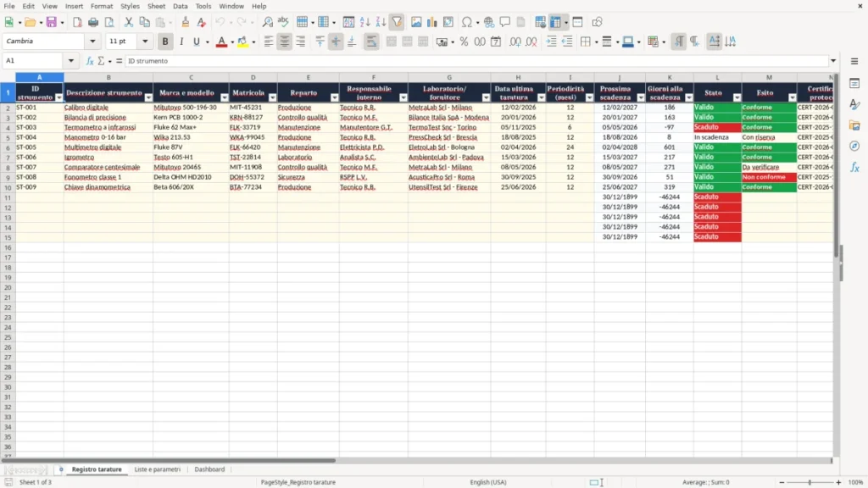Select row 5 header
868x488 pixels.
(x=8, y=137)
